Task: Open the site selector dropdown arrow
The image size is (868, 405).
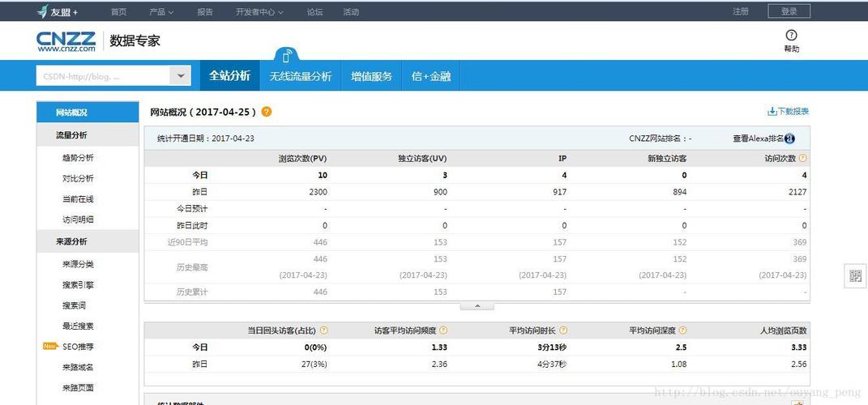Action: pos(181,76)
